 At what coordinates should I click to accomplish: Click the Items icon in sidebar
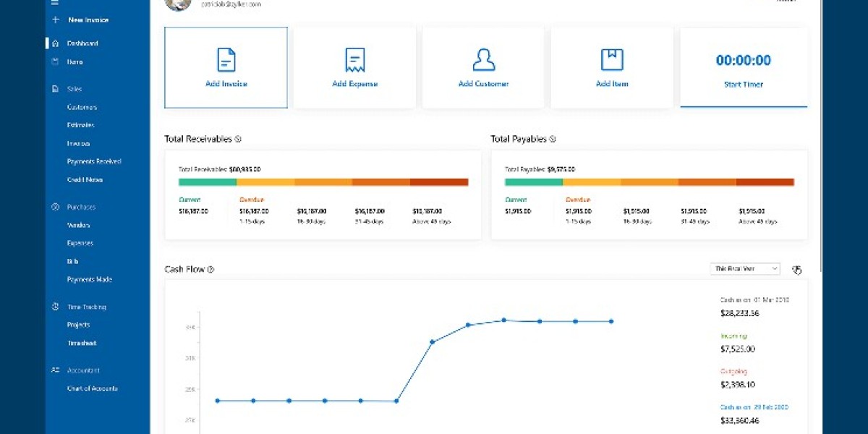tap(55, 62)
